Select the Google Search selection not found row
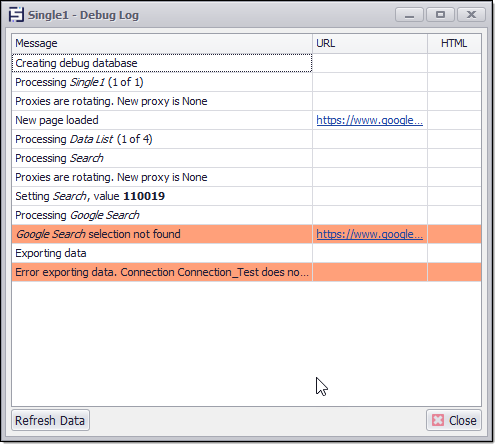The width and height of the screenshot is (498, 447). tap(246, 234)
